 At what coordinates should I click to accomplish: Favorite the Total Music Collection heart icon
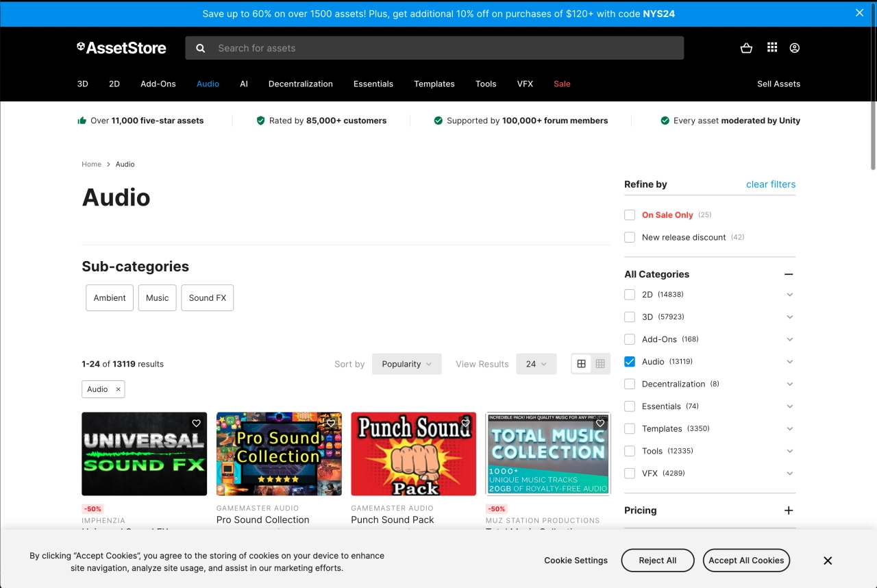coord(600,424)
